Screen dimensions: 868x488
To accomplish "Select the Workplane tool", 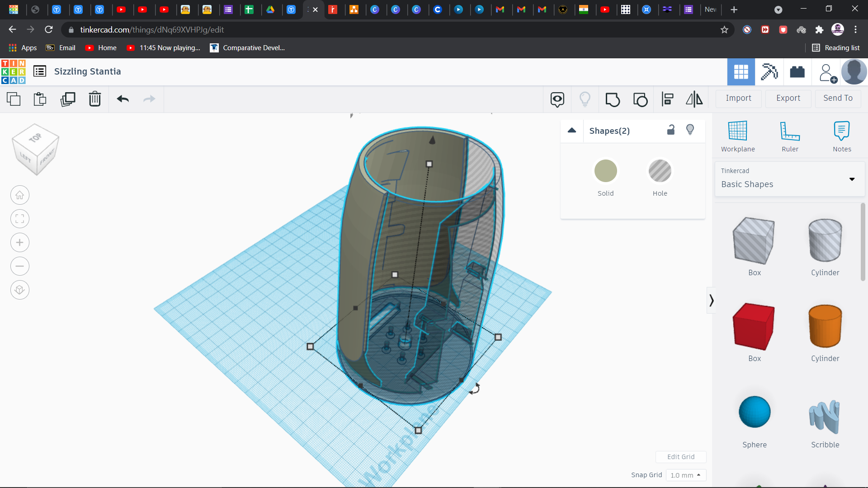I will 738,136.
